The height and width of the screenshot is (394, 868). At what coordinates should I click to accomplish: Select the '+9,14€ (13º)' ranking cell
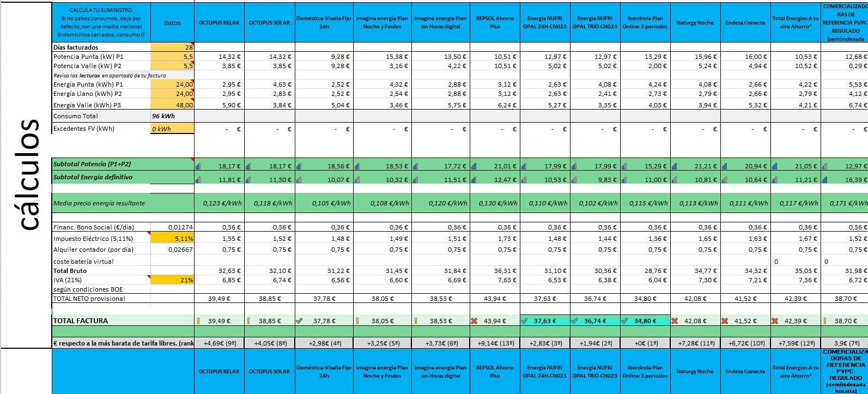pos(495,343)
